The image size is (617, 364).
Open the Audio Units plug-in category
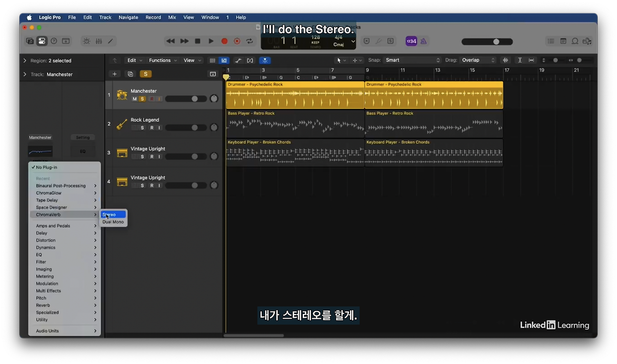(64, 331)
